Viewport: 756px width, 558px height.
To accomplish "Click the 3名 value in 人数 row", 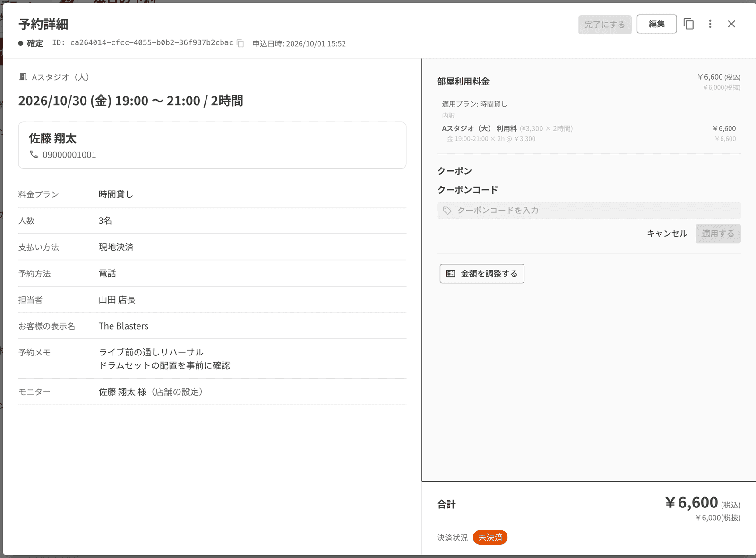I will (x=105, y=221).
